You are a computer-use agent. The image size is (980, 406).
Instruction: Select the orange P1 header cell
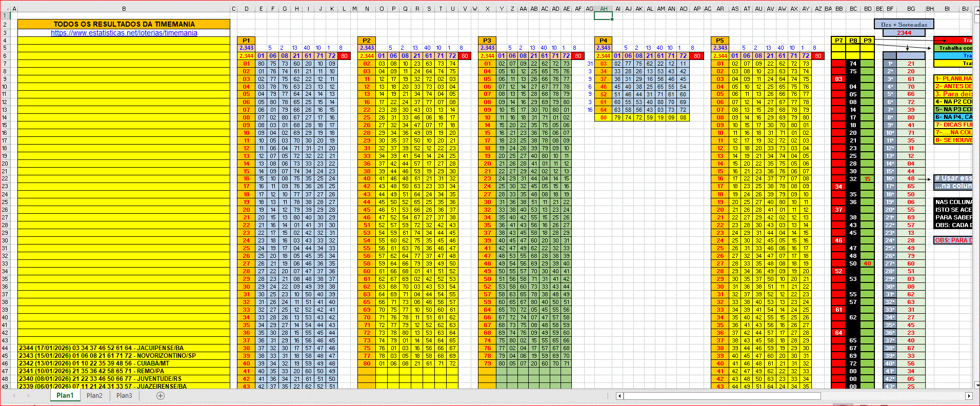pos(246,40)
